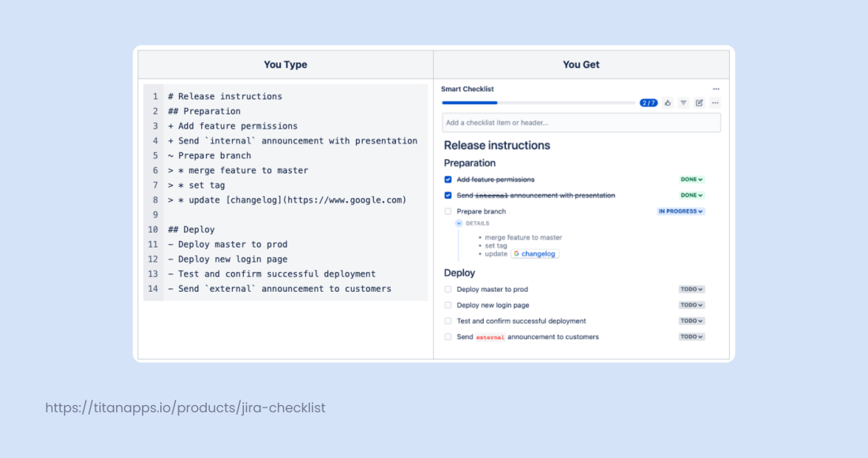Check the Prepare branch checklist item
This screenshot has height=458, width=868.
[x=449, y=210]
